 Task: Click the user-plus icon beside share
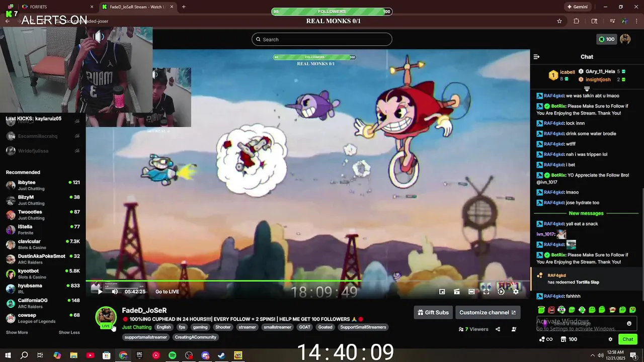514,329
